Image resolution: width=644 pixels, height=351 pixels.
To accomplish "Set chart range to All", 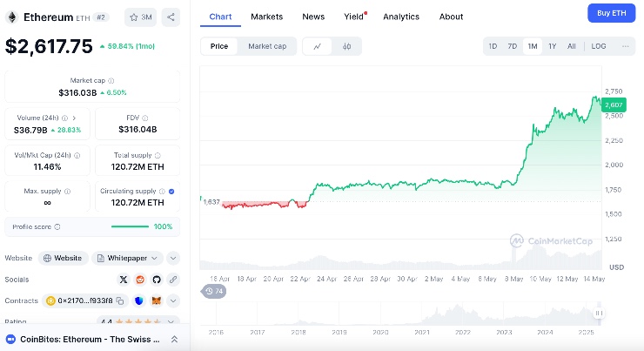I will [571, 46].
